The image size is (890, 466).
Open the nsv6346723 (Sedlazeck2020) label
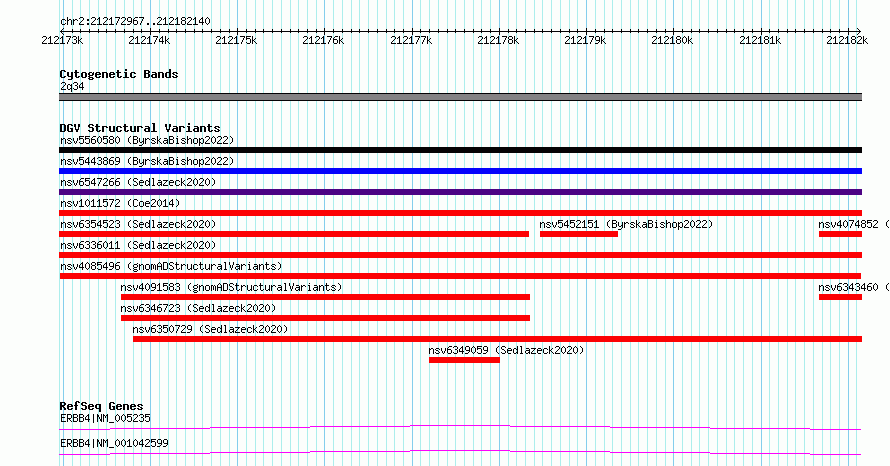[198, 308]
